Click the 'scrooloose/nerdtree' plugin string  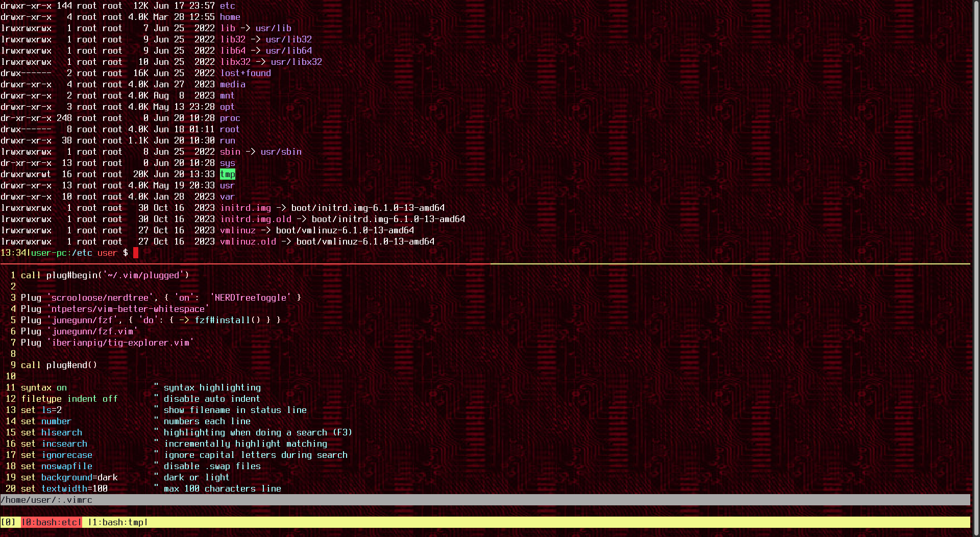point(100,298)
